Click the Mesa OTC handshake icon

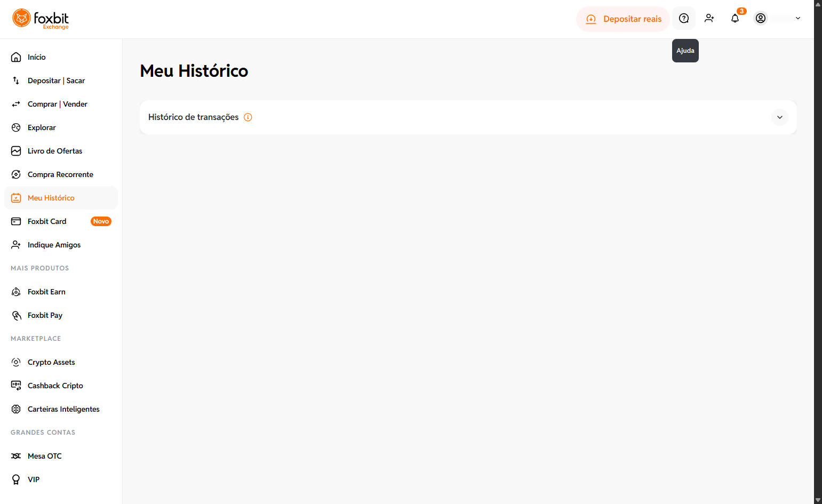click(16, 456)
